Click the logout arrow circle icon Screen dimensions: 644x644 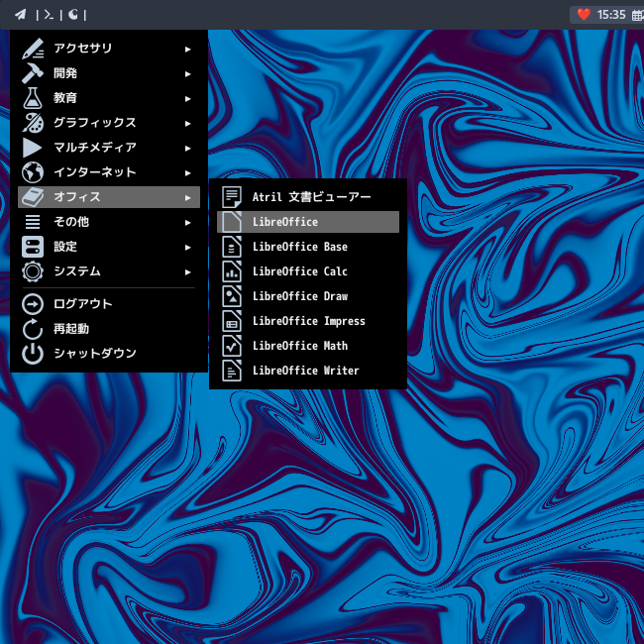click(33, 304)
